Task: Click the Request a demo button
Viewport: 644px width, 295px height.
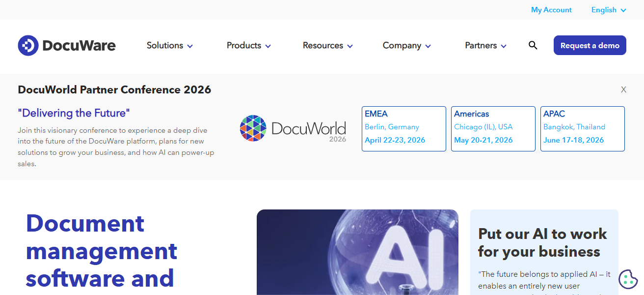Action: (590, 45)
